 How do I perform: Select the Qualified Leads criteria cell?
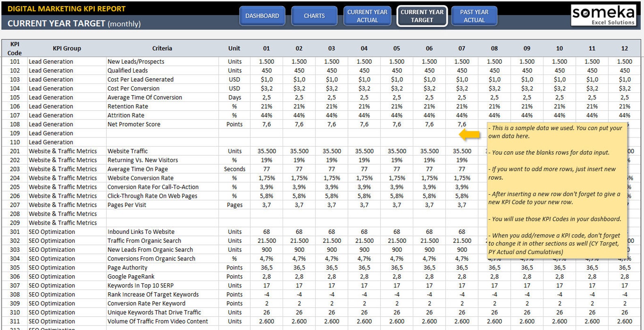point(162,71)
